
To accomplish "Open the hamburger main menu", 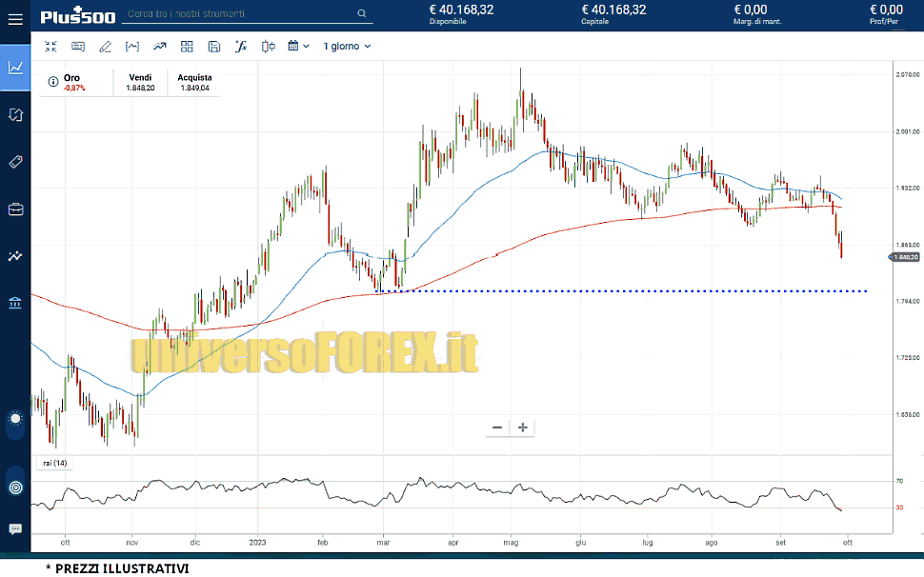I will [15, 18].
